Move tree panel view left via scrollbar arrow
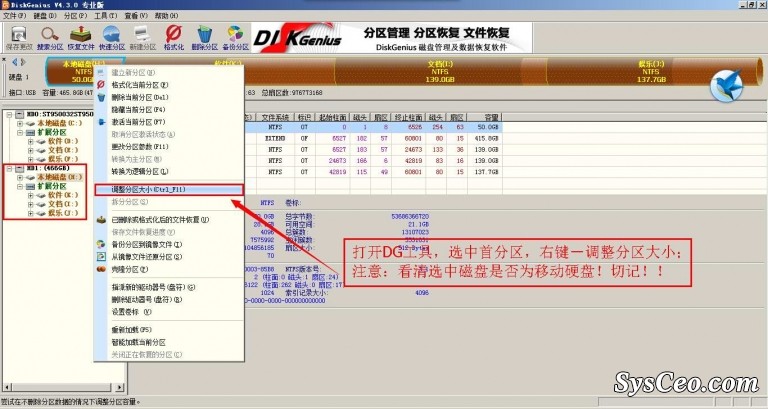Image resolution: width=768 pixels, height=409 pixels. coord(7,387)
